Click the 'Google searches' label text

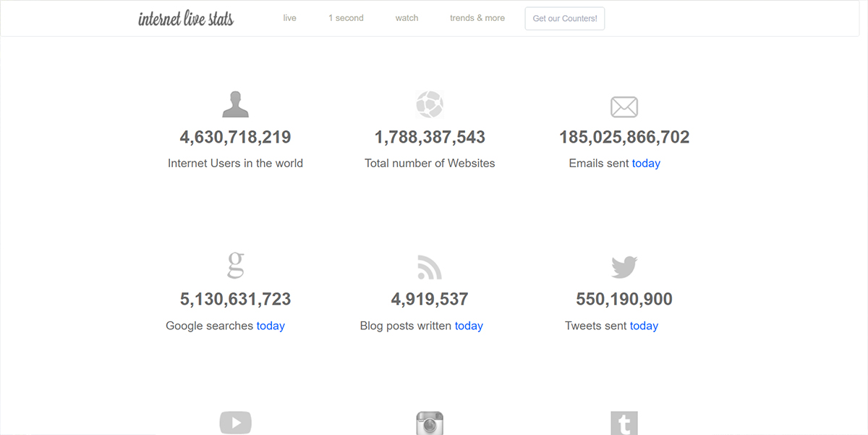click(x=210, y=326)
